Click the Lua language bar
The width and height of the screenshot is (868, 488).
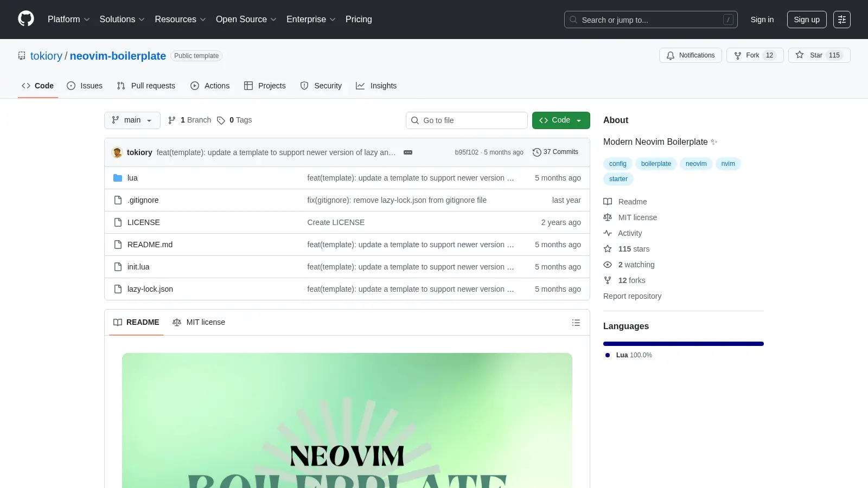[x=684, y=344]
